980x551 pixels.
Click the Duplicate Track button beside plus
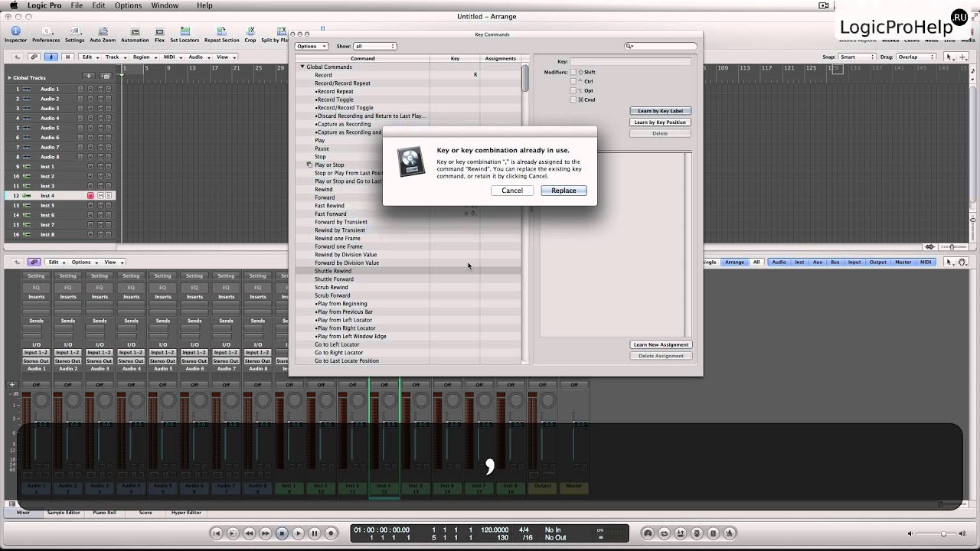106,76
